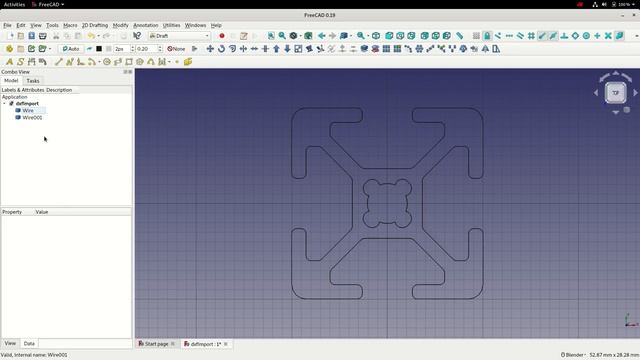Open the autogroup None dropdown
The height and width of the screenshot is (360, 640).
click(x=176, y=49)
